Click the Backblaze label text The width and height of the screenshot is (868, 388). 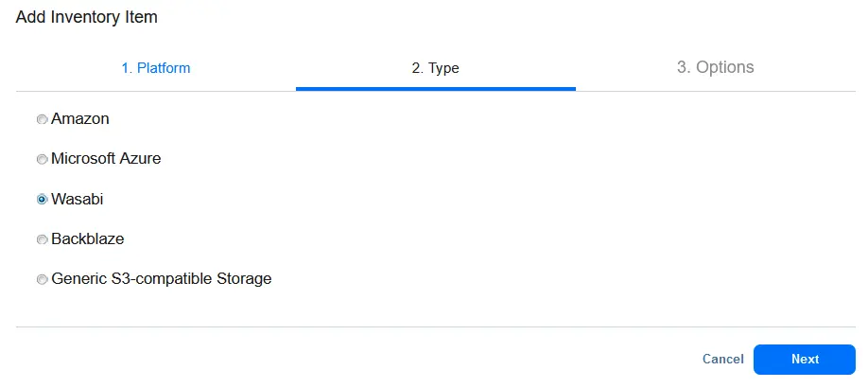click(88, 239)
